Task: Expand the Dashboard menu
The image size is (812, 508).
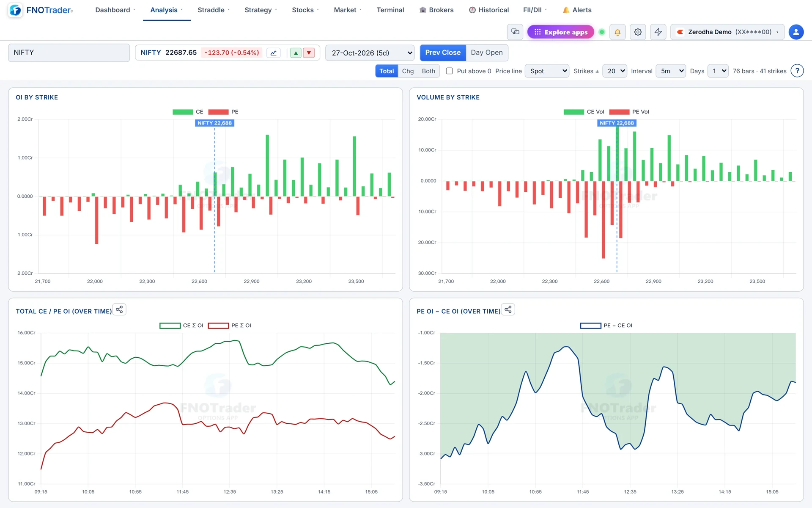Action: (115, 10)
